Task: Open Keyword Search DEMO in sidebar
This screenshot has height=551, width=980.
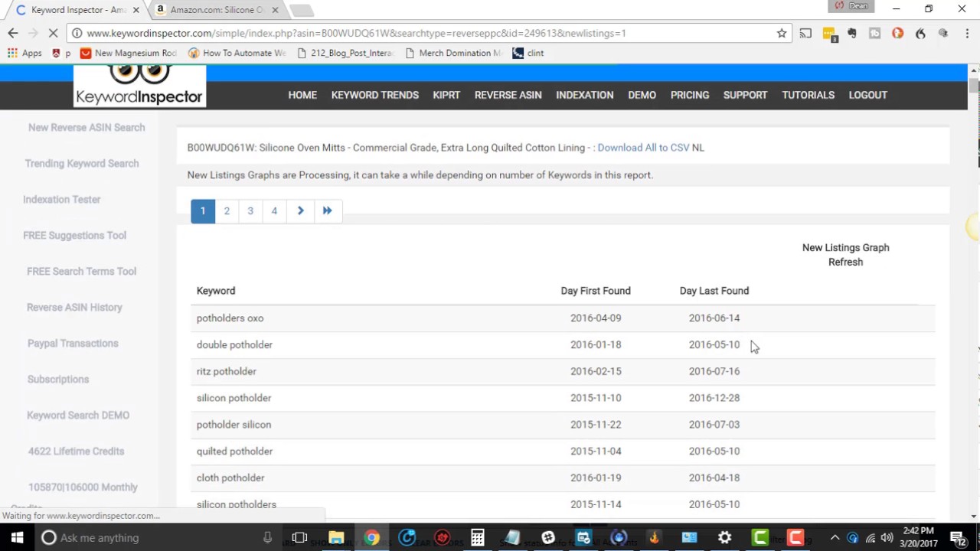Action: [x=78, y=416]
